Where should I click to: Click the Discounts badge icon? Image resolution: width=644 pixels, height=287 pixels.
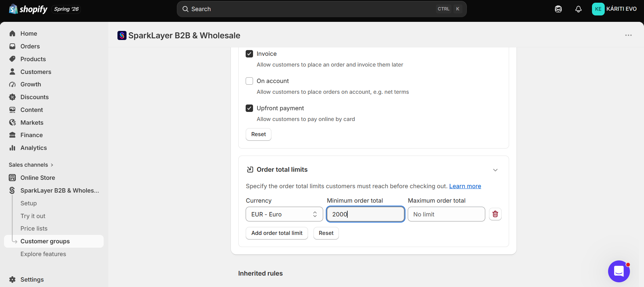[12, 97]
